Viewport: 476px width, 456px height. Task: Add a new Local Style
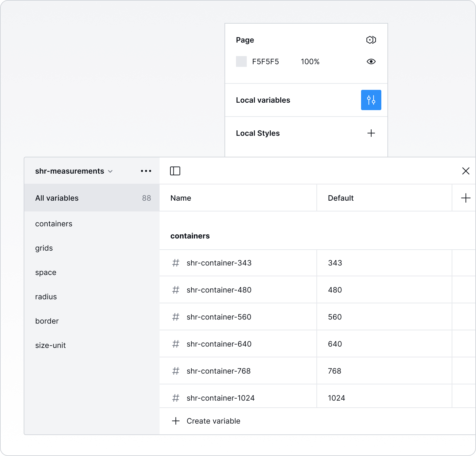(371, 133)
